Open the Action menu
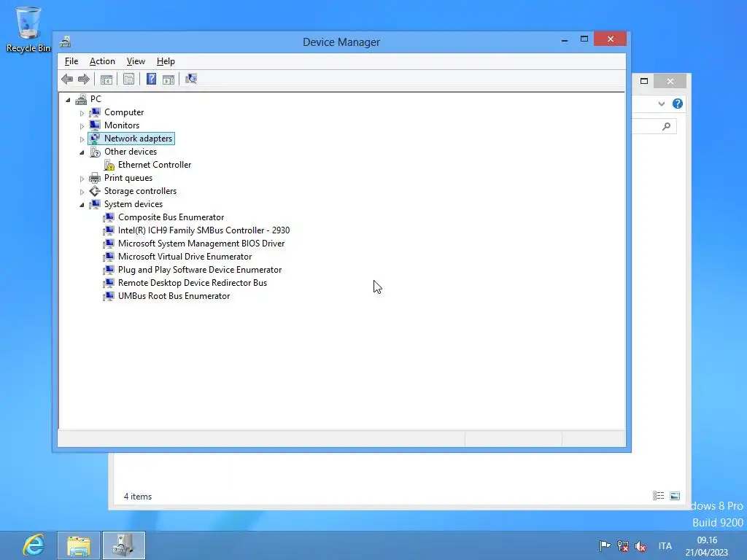Viewport: 747px width, 560px height. point(102,61)
